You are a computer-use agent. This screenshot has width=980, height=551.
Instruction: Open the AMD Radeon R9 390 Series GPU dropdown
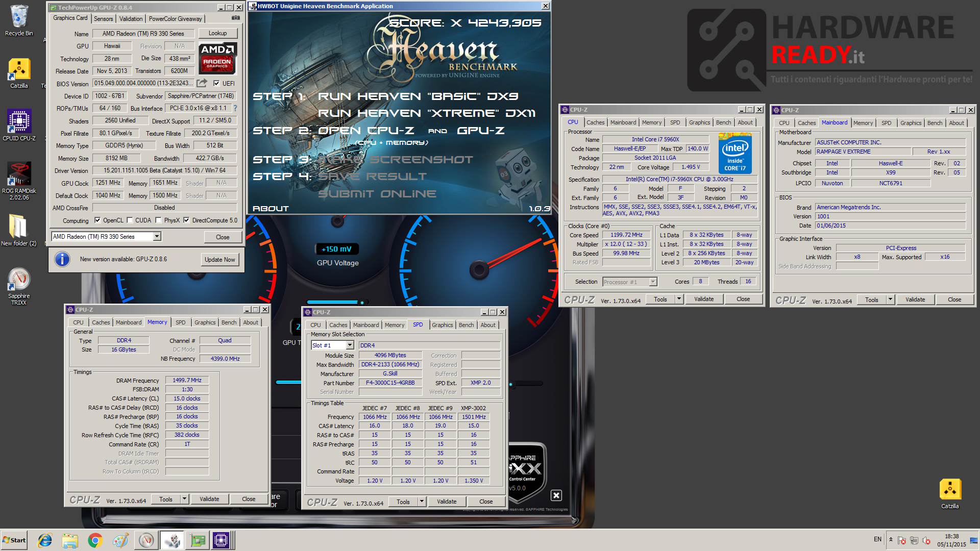[157, 236]
